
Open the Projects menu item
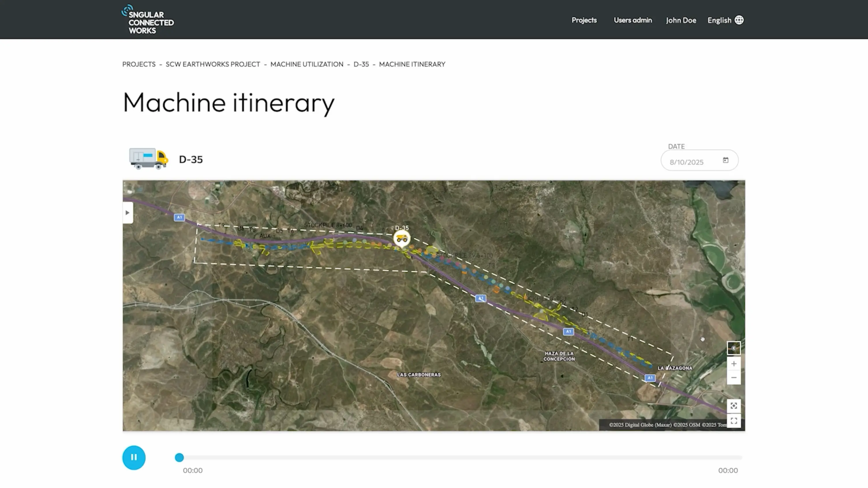pos(584,20)
